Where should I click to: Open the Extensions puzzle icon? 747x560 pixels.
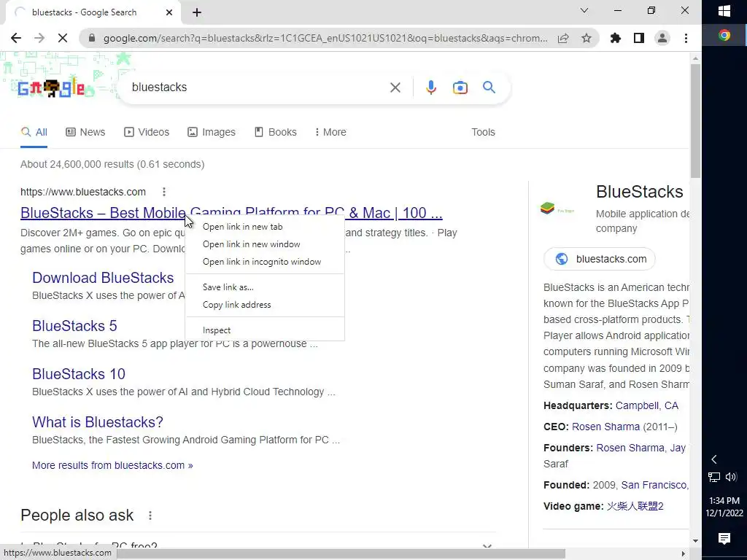point(616,38)
